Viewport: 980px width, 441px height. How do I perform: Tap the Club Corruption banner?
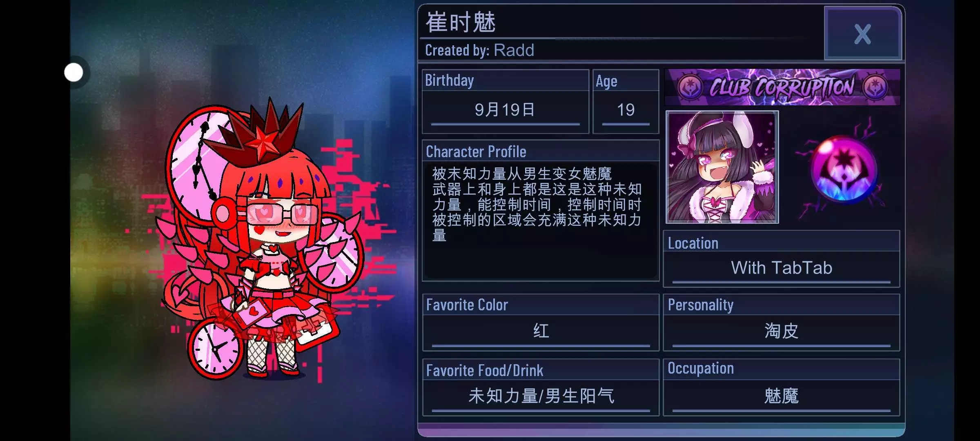782,87
